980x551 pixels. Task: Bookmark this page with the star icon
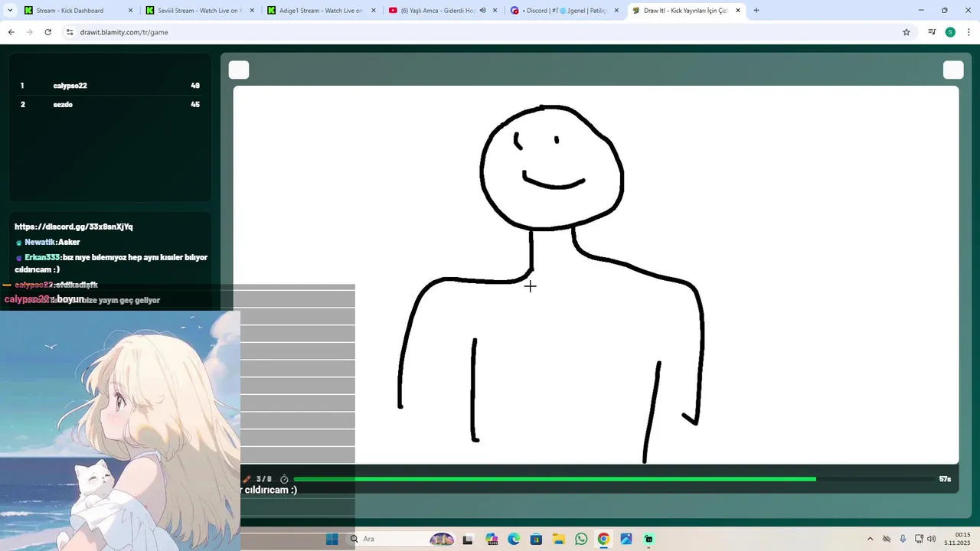pos(906,32)
